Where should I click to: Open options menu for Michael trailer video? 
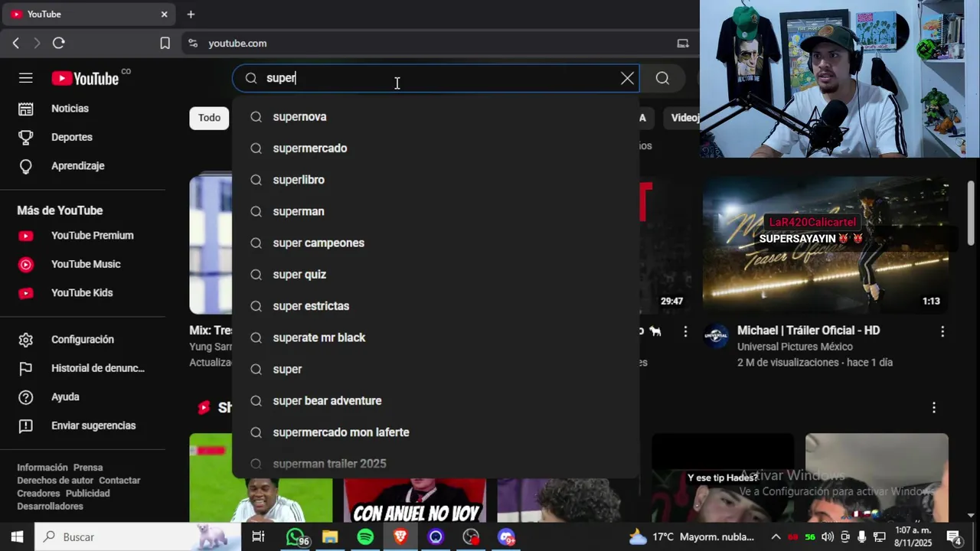click(x=942, y=331)
